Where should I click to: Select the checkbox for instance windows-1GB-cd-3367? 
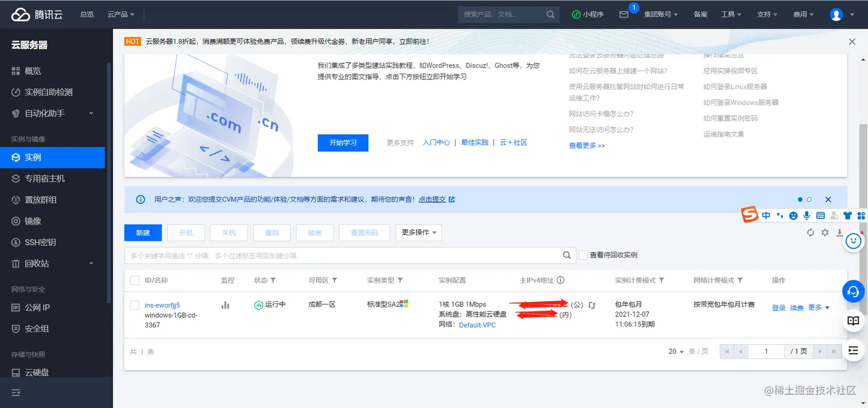134,305
